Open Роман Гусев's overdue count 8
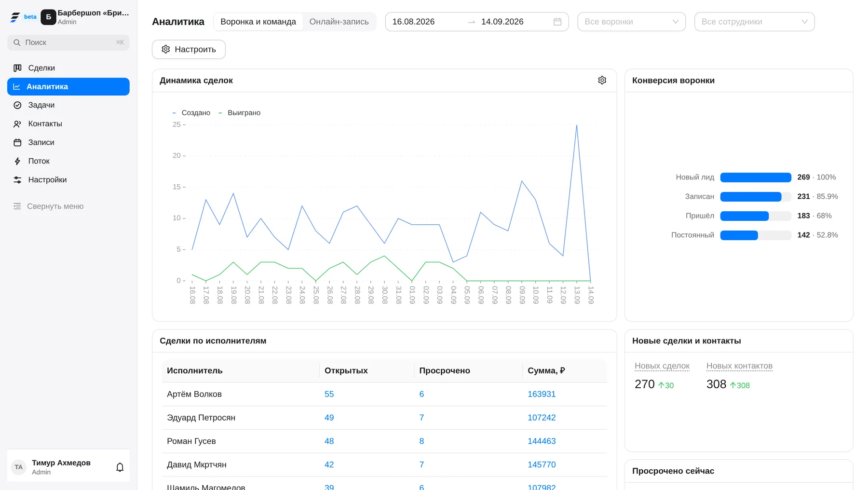This screenshot has width=868, height=490. click(421, 441)
